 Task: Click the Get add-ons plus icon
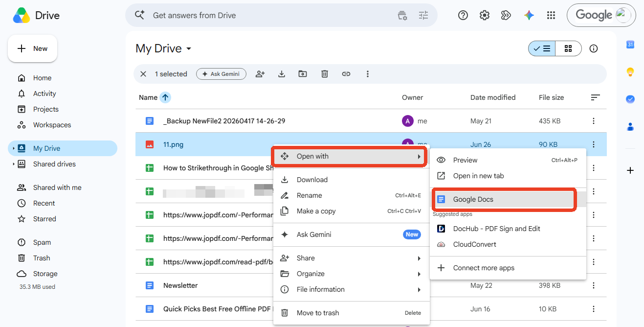[630, 170]
